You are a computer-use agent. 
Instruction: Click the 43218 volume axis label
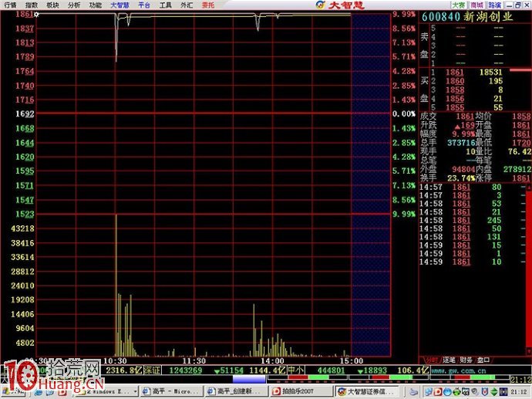click(22, 228)
